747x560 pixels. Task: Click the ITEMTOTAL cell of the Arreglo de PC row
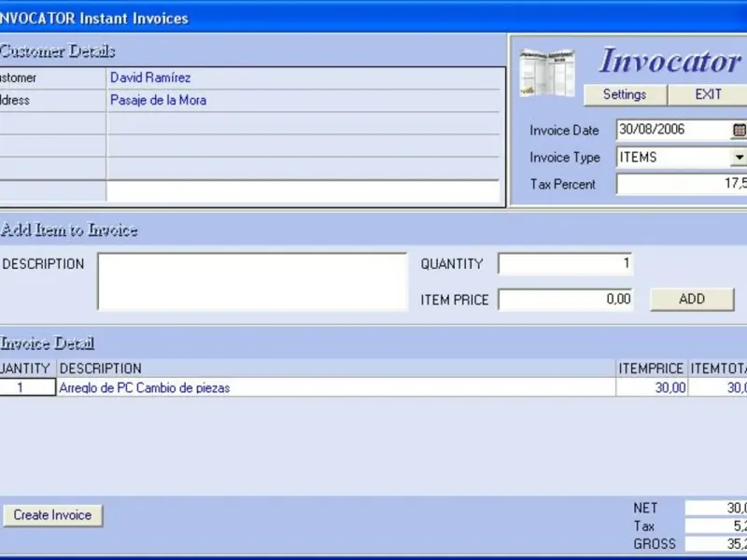pos(718,387)
